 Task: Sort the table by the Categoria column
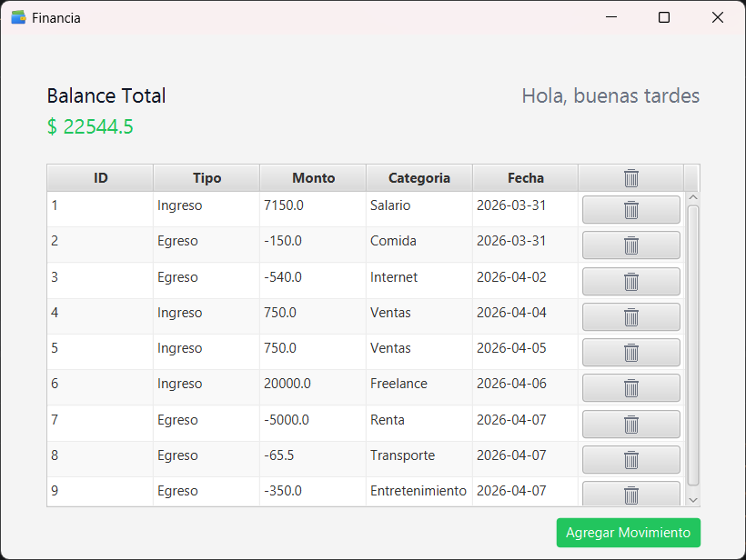418,177
